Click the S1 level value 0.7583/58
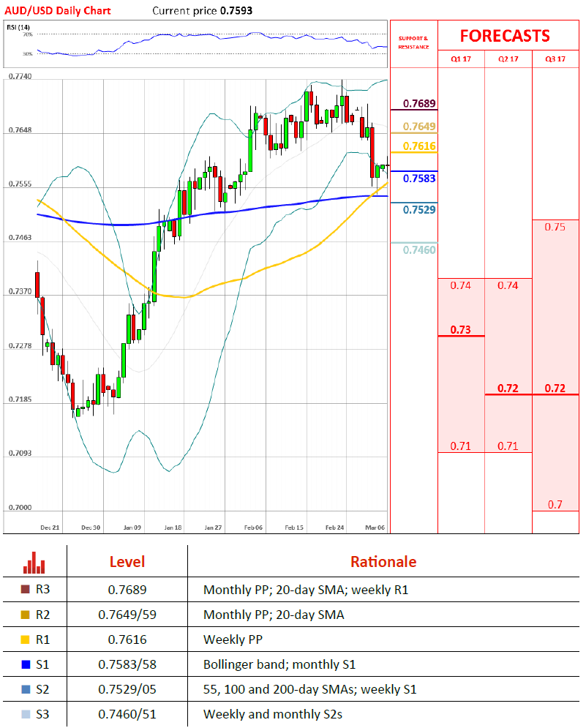The image size is (586, 728). click(x=127, y=664)
